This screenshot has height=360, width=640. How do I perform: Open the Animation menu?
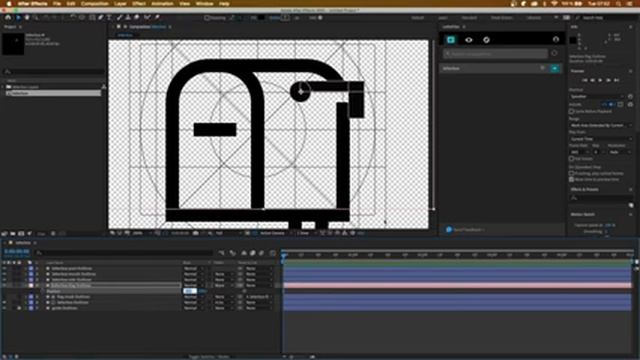(x=162, y=3)
